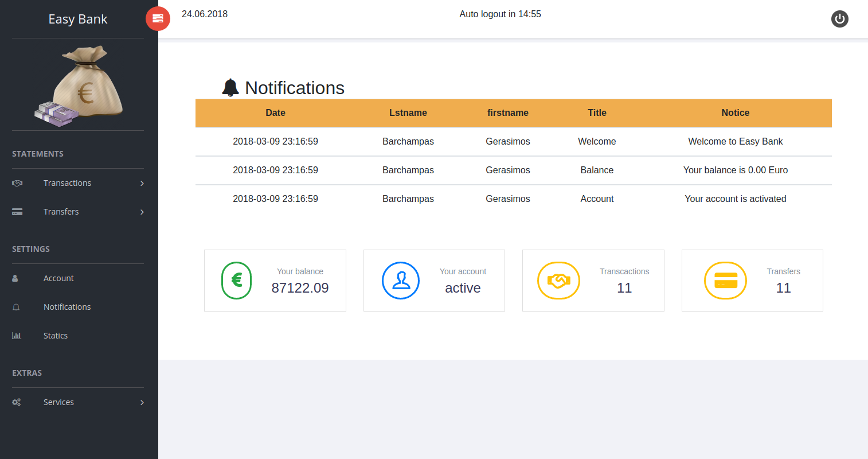Expand the Transfers submenu chevron
The width and height of the screenshot is (868, 459).
(x=142, y=212)
